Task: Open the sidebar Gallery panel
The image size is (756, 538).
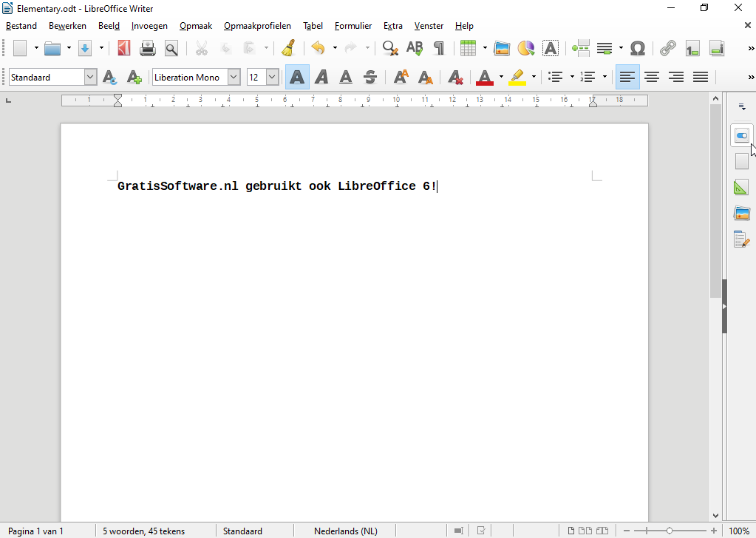Action: point(742,214)
